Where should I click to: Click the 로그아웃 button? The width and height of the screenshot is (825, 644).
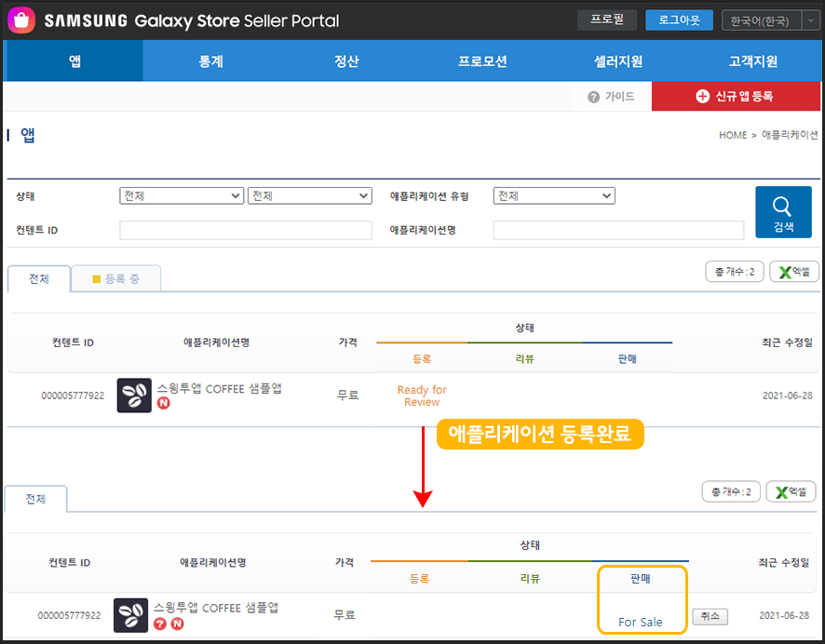pyautogui.click(x=679, y=20)
